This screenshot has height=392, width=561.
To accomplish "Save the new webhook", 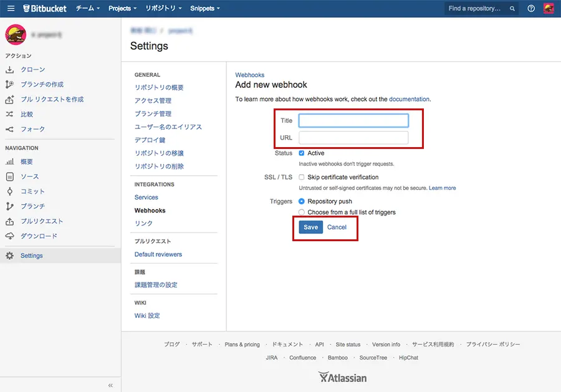I will [x=310, y=227].
